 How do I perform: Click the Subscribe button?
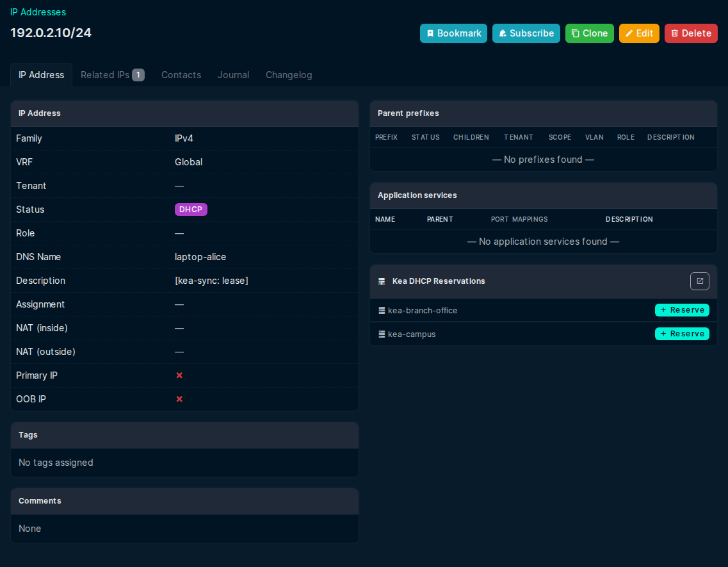click(x=526, y=33)
